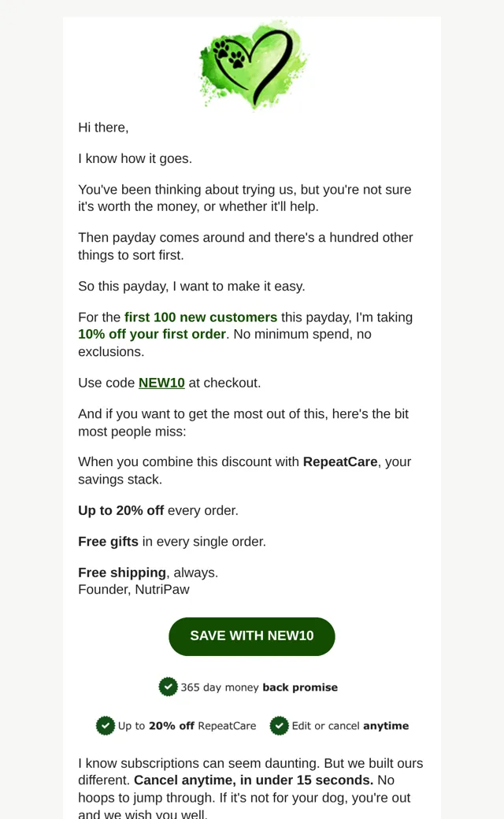
Task: Click the bold 'Free gifts' text
Action: [x=108, y=542]
